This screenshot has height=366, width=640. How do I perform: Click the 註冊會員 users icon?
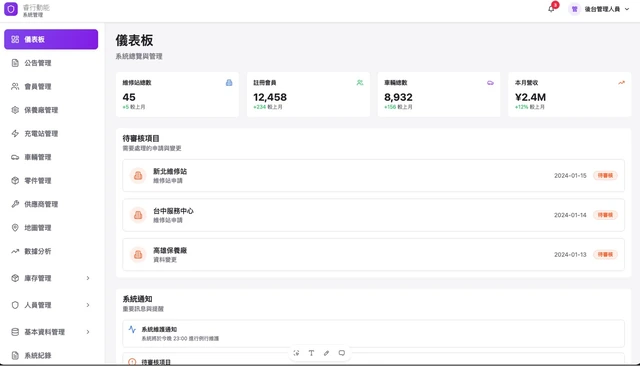(x=360, y=83)
